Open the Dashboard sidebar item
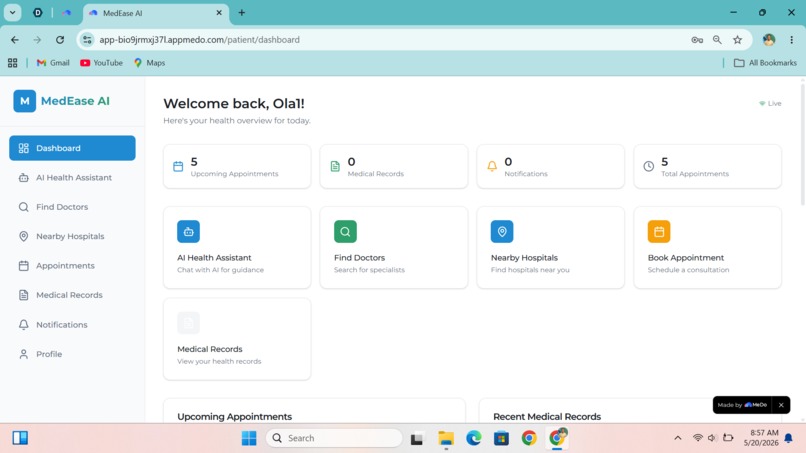The height and width of the screenshot is (453, 806). point(72,148)
